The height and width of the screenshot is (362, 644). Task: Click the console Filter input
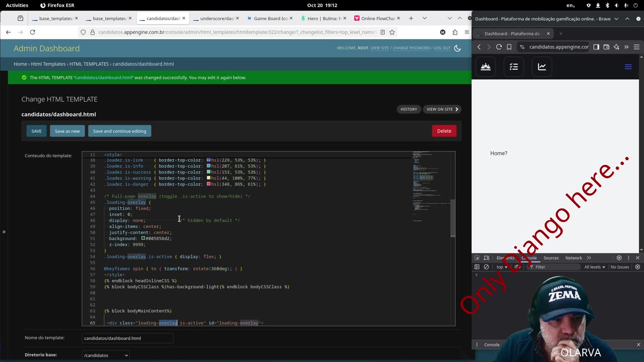pos(553,267)
